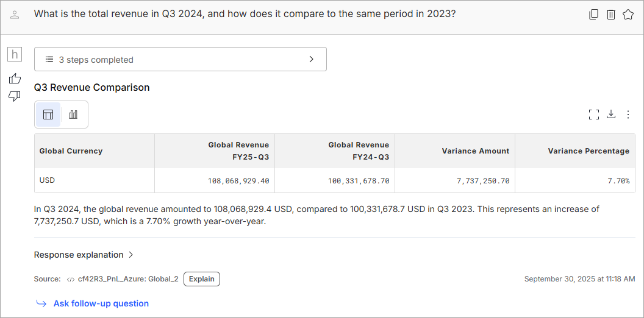Click the chevron beside Response explanation
The height and width of the screenshot is (318, 644).
(131, 255)
